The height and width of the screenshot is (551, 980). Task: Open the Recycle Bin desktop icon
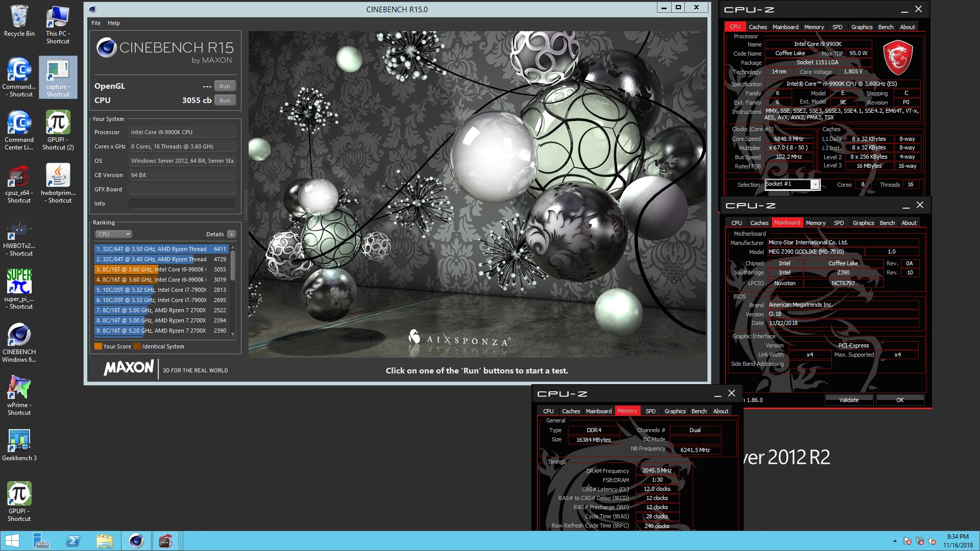click(x=19, y=21)
